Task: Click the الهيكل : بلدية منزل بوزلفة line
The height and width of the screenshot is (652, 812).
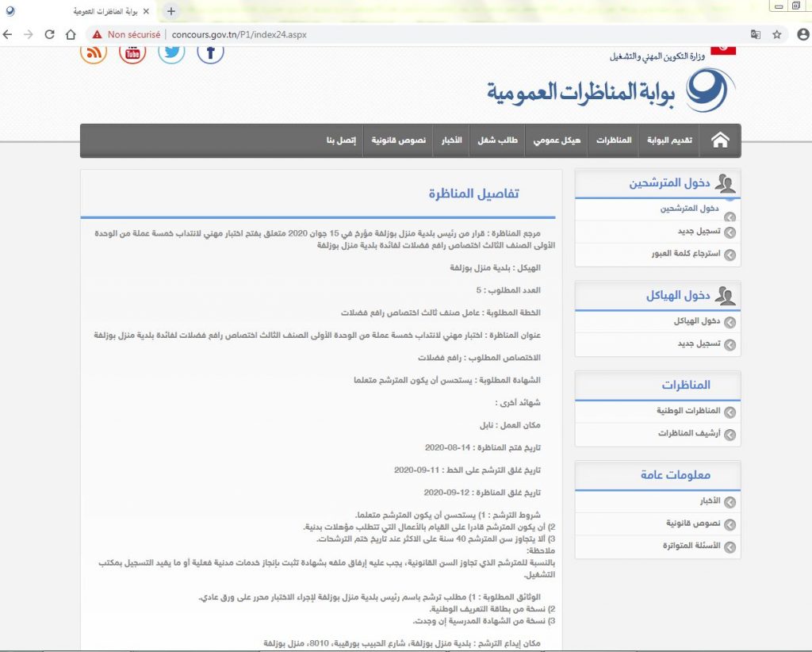Action: pyautogui.click(x=495, y=268)
